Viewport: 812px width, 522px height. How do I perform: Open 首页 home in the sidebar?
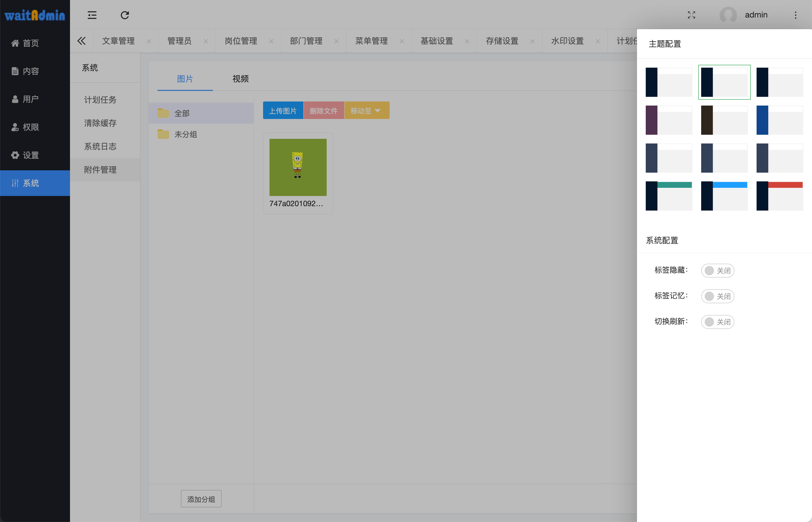tap(31, 43)
